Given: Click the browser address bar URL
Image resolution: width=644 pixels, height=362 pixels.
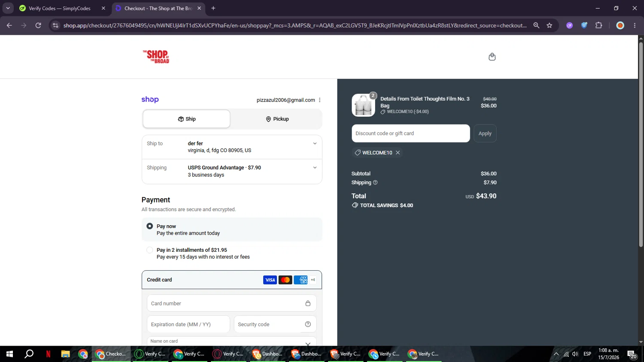Looking at the screenshot, I should (295, 25).
